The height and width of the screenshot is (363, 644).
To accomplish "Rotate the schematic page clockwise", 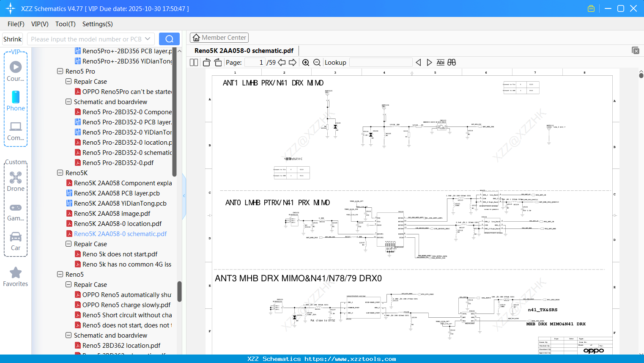I will coord(218,62).
